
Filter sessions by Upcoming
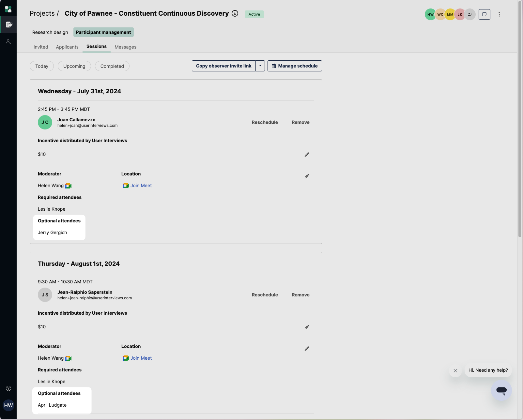click(74, 66)
